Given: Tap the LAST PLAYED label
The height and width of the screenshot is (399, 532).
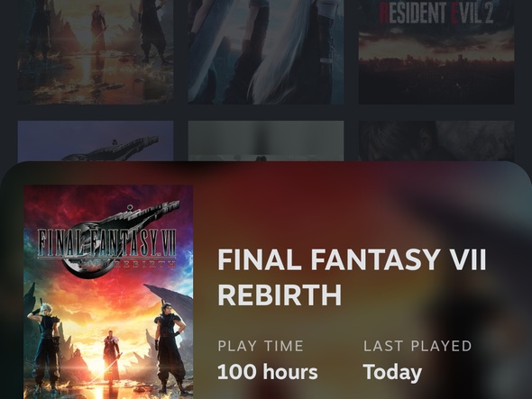Looking at the screenshot, I should tap(417, 346).
